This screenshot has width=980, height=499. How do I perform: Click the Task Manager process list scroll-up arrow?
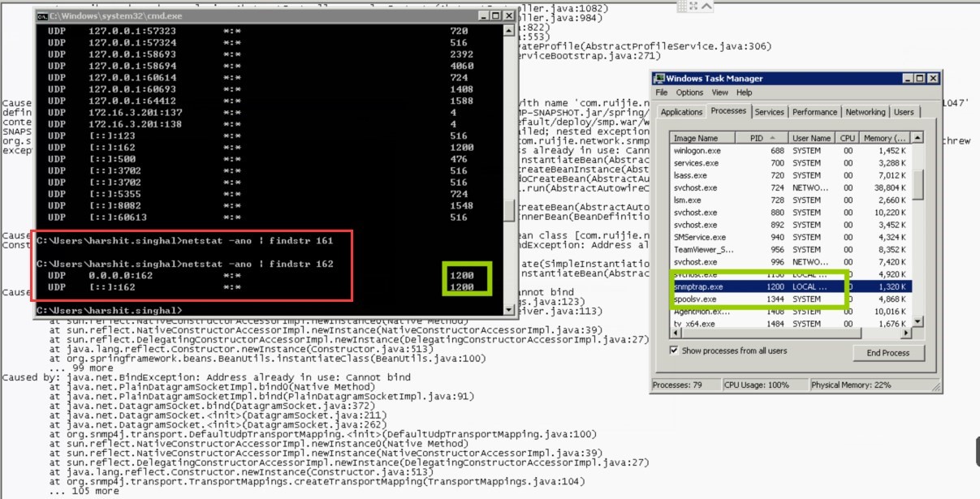918,139
